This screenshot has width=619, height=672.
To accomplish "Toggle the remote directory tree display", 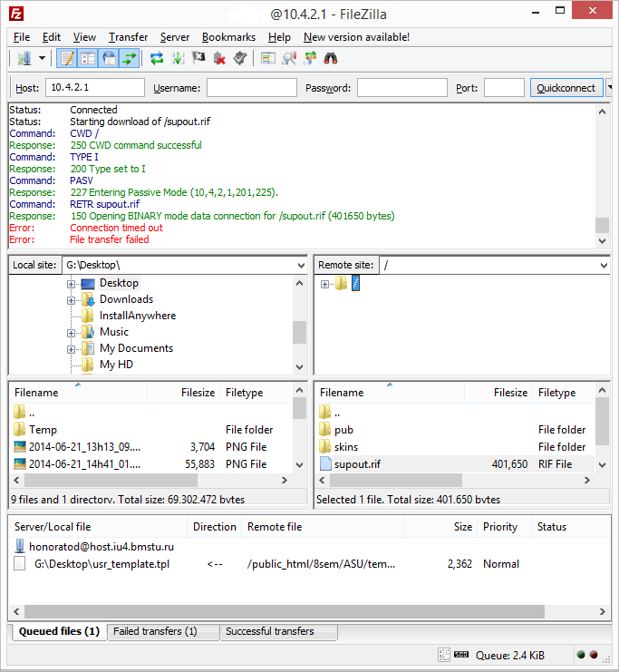I will (x=110, y=58).
